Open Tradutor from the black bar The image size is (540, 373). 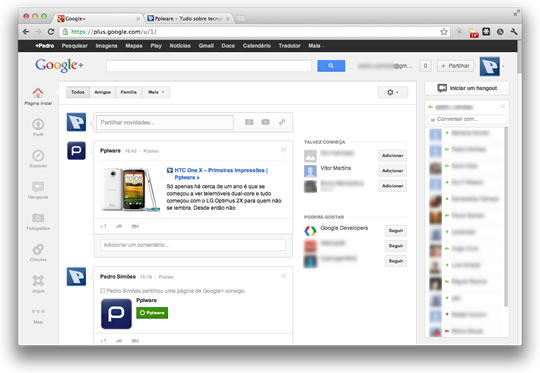[x=289, y=46]
